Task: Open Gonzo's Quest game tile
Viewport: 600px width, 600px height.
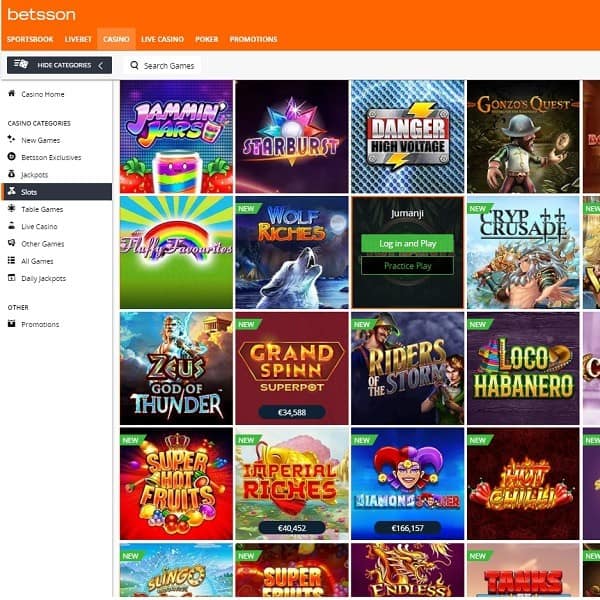Action: (x=523, y=137)
